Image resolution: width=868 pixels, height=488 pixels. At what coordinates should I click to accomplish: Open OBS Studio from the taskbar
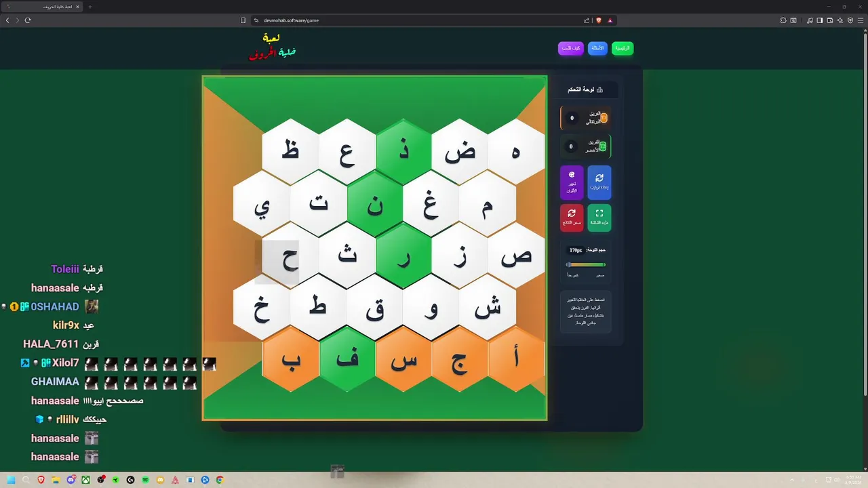point(101,480)
